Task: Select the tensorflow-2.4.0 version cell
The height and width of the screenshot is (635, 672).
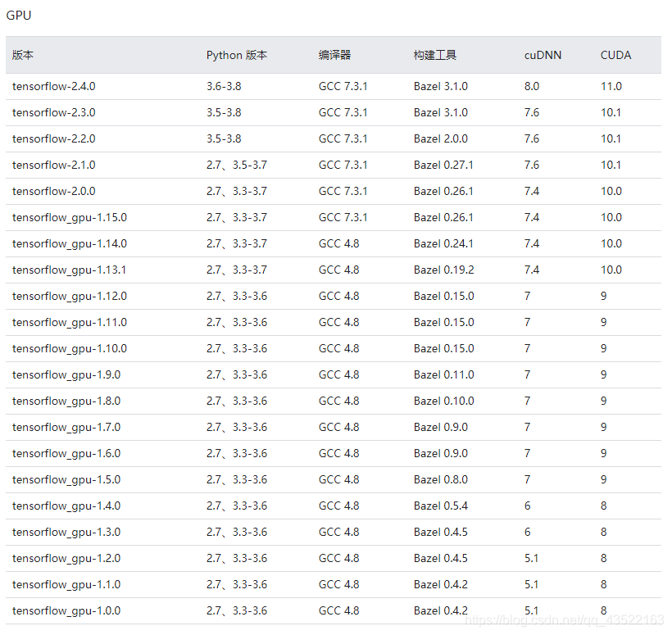Action: coord(53,86)
